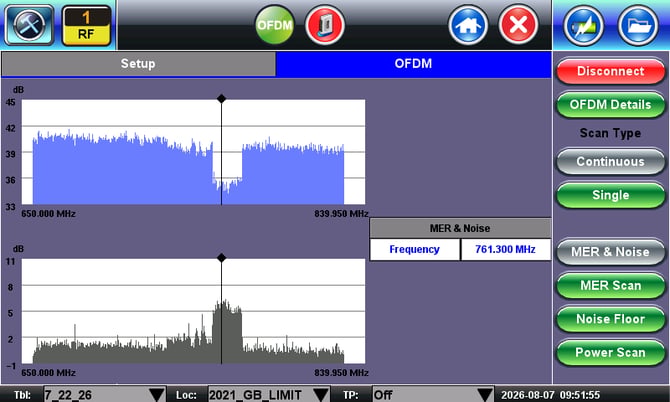670x402 pixels.
Task: Select the yellow 1 RF port icon
Action: [86, 25]
